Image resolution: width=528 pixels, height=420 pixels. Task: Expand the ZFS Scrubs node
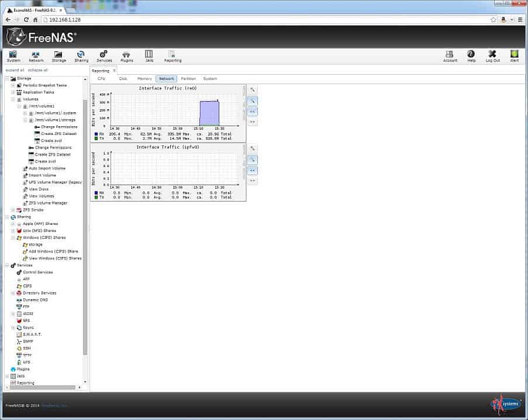tap(13, 210)
